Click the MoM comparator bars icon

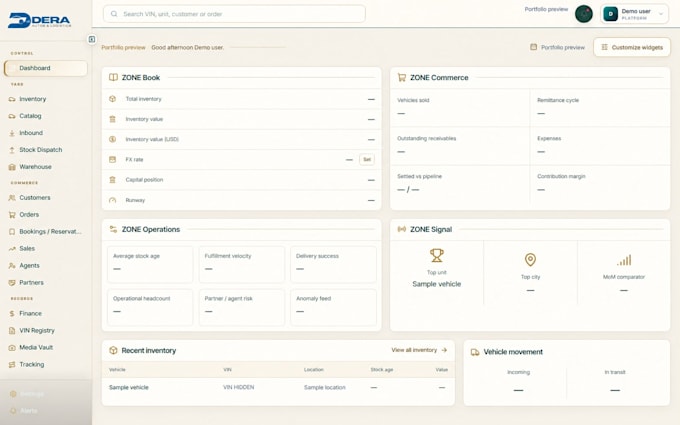(624, 260)
